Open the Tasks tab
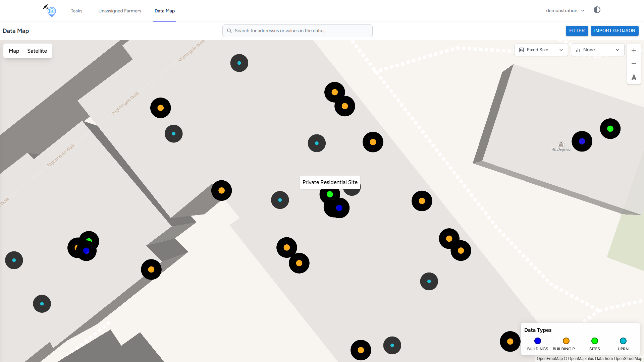This screenshot has width=644, height=362. 76,11
